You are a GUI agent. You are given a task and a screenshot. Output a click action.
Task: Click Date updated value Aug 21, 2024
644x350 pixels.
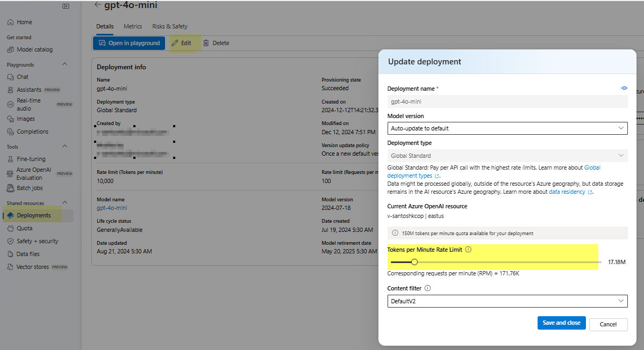[x=125, y=252]
